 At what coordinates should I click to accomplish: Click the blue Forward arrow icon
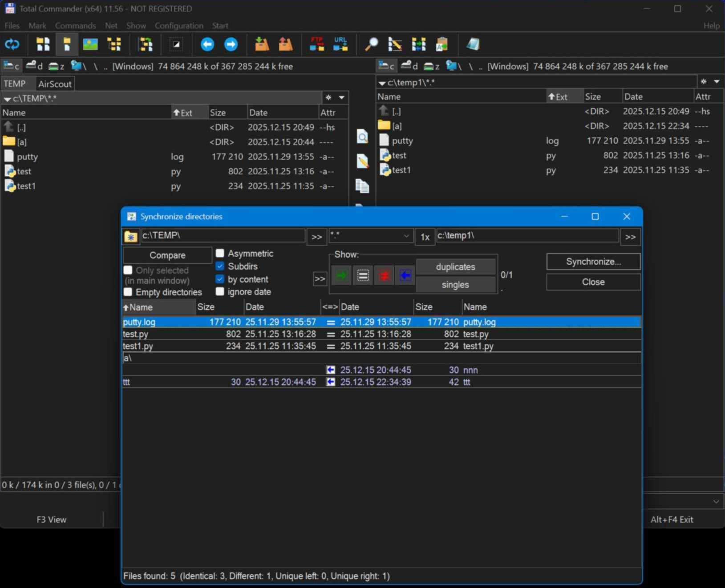(x=231, y=44)
